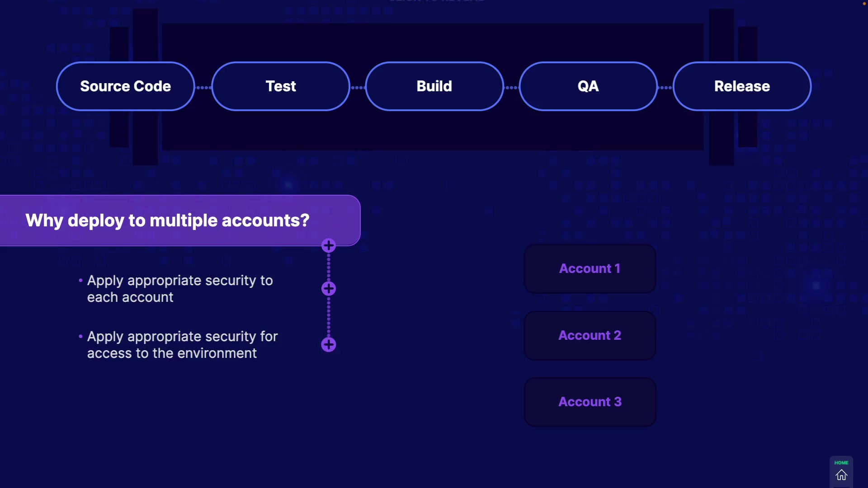868x488 pixels.
Task: Select the Test pipeline stage
Action: click(x=281, y=86)
